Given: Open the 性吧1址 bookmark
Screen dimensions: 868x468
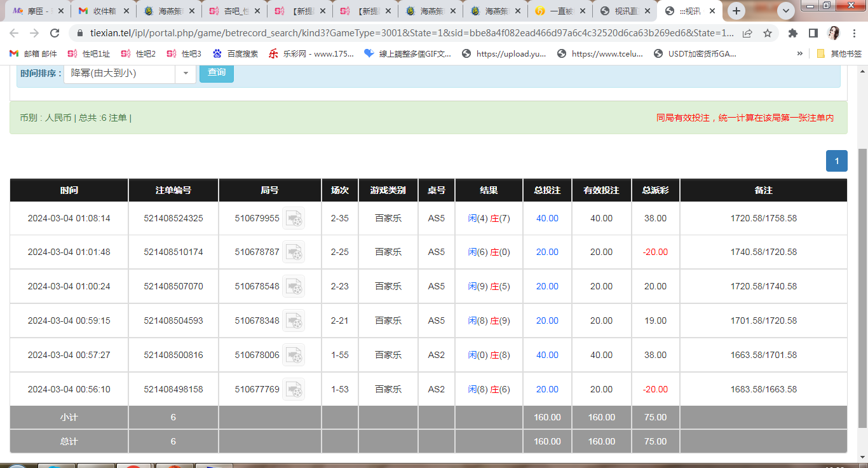Looking at the screenshot, I should click(89, 54).
